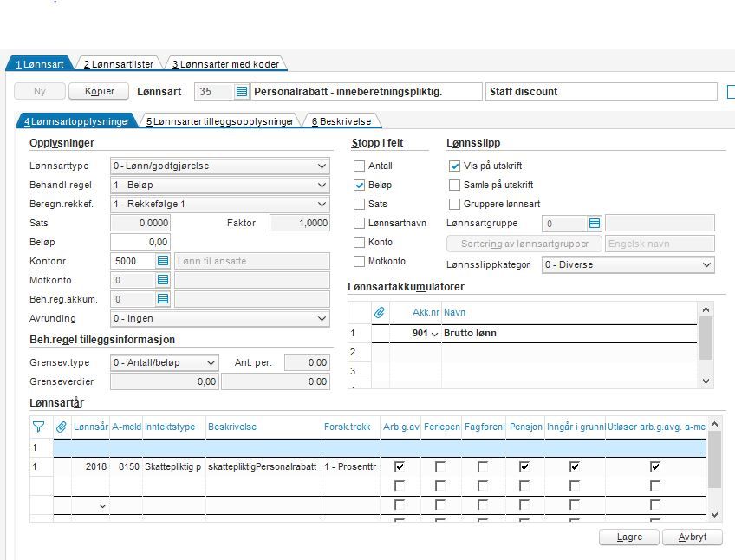
Task: Open the Beh.reg.akkum. lookup list icon
Action: [163, 299]
